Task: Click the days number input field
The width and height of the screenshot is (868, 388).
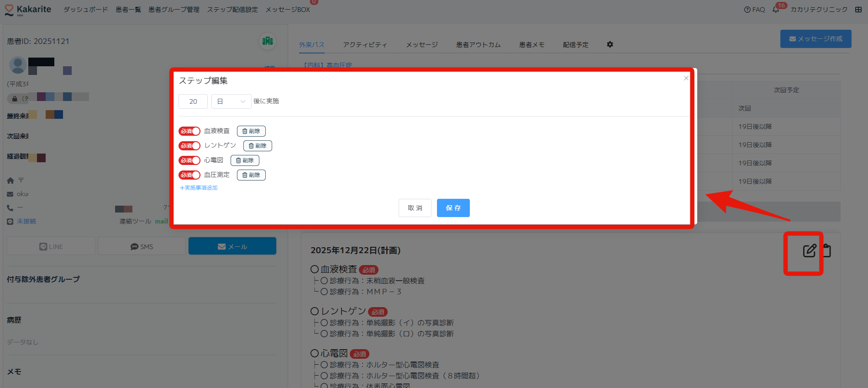Action: click(193, 101)
